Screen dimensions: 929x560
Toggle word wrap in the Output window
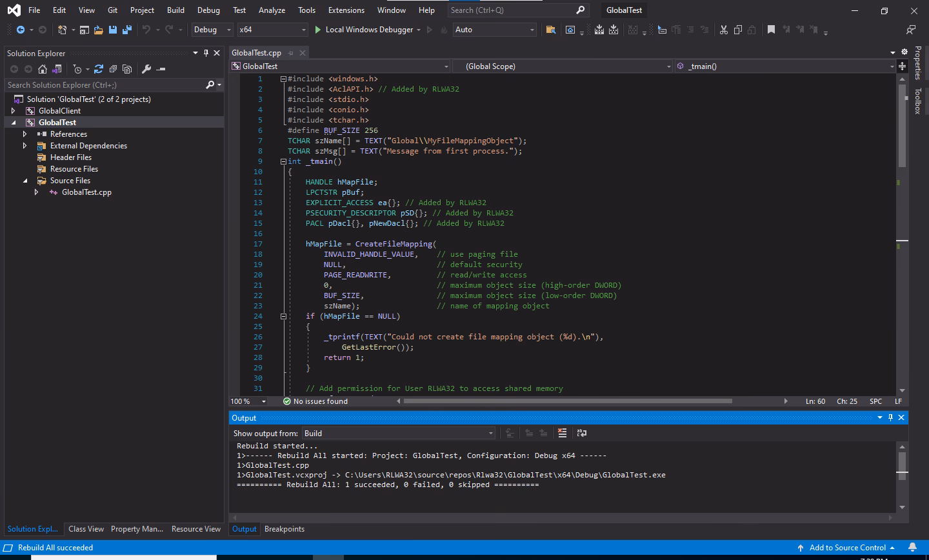pyautogui.click(x=581, y=433)
